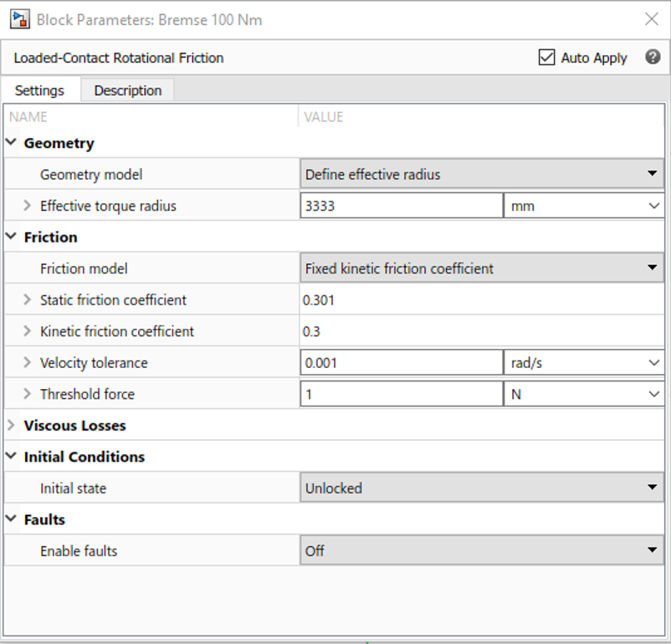This screenshot has width=671, height=644.
Task: Click the help question mark icon
Action: 653,58
